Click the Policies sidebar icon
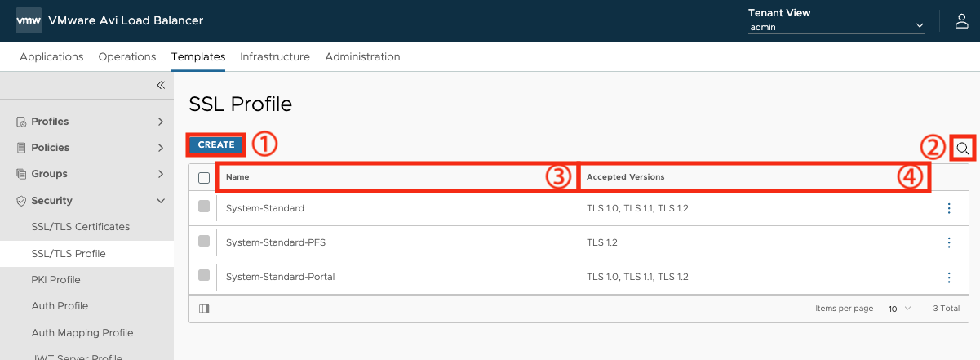 click(21, 148)
